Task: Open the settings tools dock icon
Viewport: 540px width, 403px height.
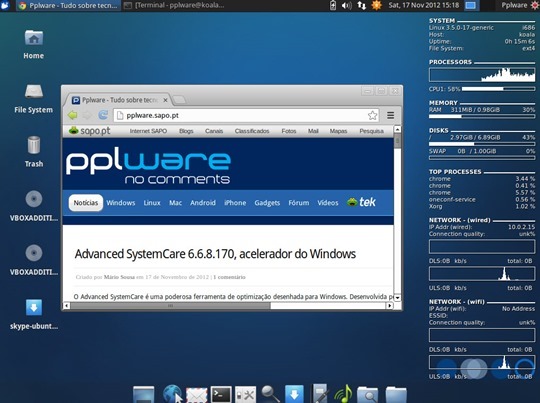Action: point(246,395)
